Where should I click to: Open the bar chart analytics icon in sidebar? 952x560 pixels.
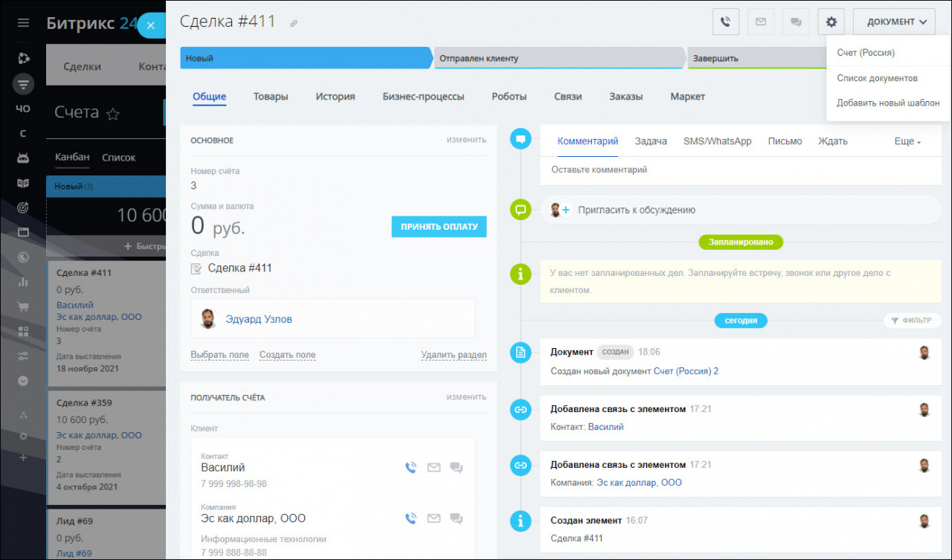23,282
